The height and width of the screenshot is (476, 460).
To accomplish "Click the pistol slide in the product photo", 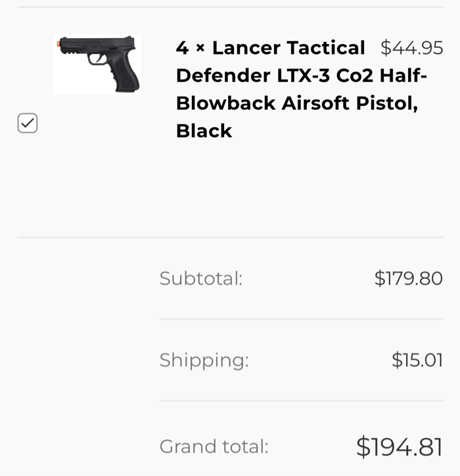I will [x=99, y=44].
